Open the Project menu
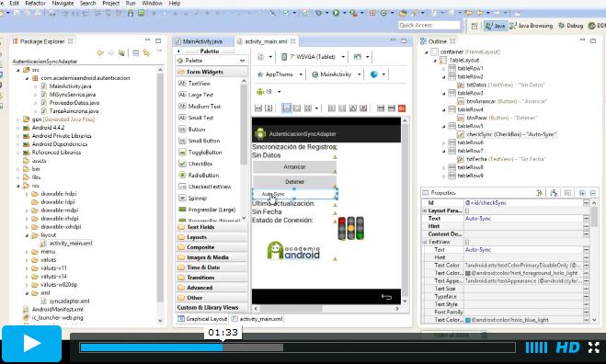The image size is (606, 364). pyautogui.click(x=110, y=3)
